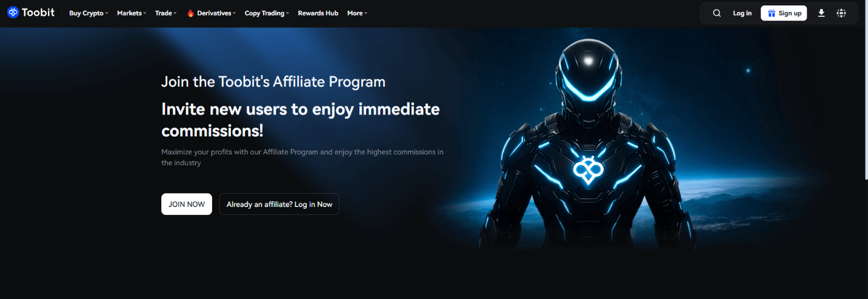Viewport: 868px width, 299px height.
Task: Click the Log in link
Action: coord(742,13)
